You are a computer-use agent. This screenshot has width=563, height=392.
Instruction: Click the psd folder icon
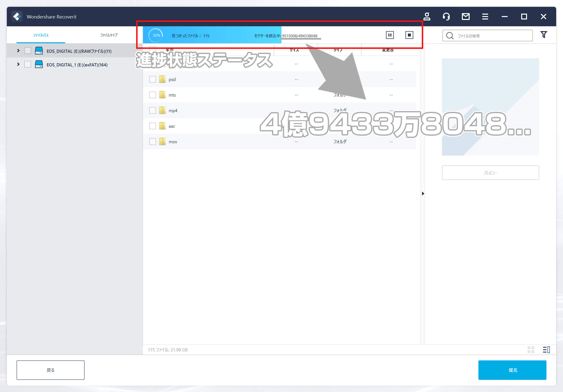(x=162, y=79)
